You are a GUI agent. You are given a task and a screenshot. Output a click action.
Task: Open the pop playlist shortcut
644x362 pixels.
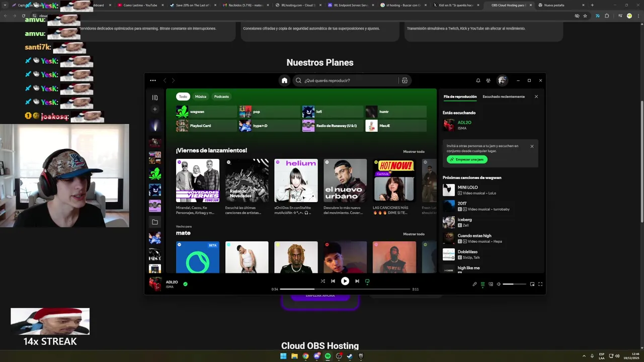(x=269, y=112)
